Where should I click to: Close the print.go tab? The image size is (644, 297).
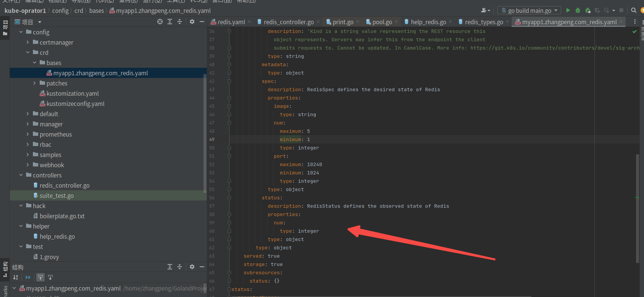[358, 22]
